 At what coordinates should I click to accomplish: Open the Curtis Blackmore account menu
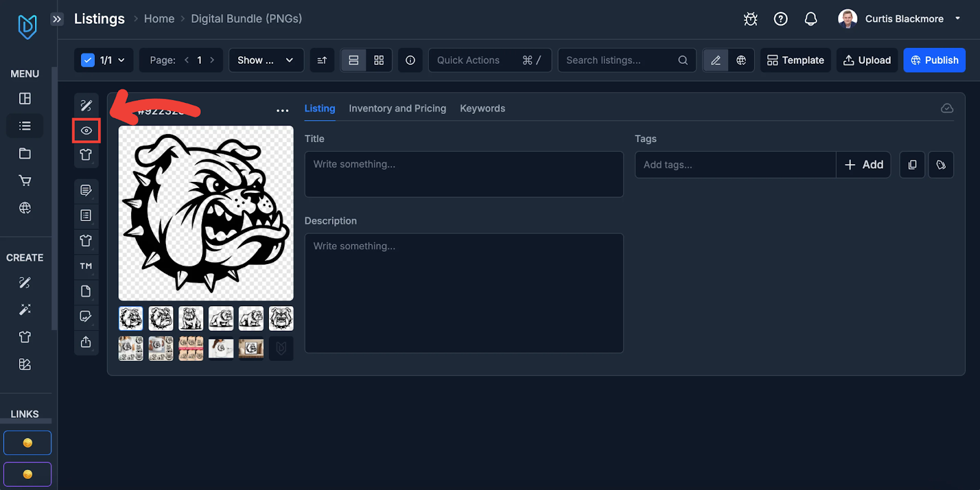click(x=899, y=19)
